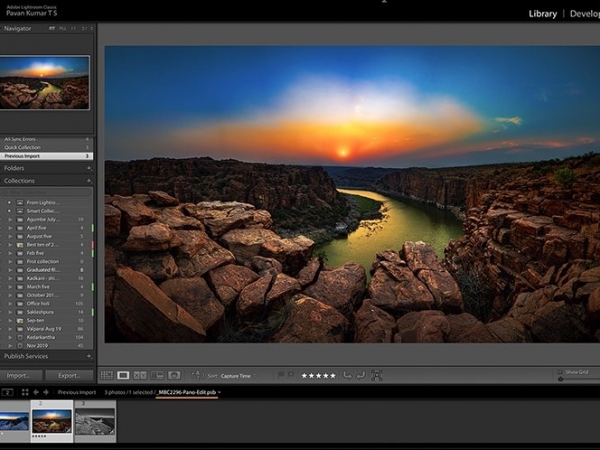Expand April five collection arrow

[10, 228]
